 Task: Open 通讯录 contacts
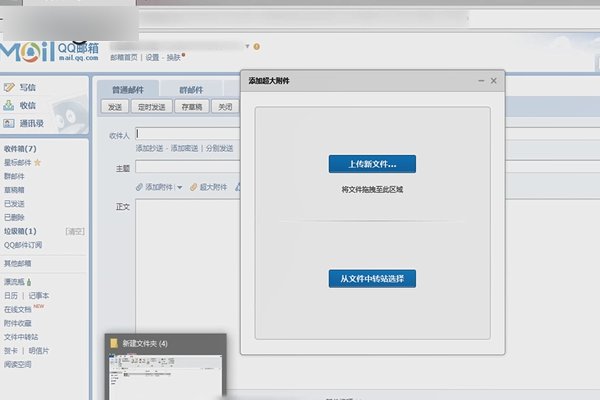(31, 123)
